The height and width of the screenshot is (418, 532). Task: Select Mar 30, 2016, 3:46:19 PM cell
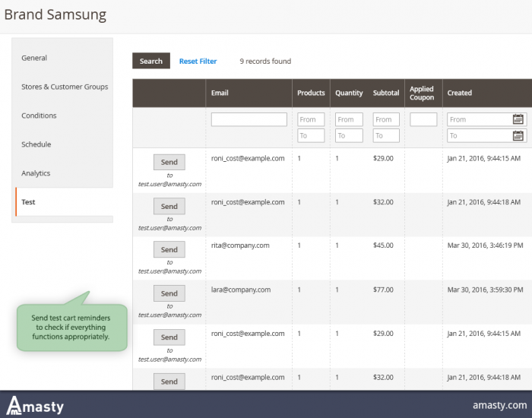[485, 245]
